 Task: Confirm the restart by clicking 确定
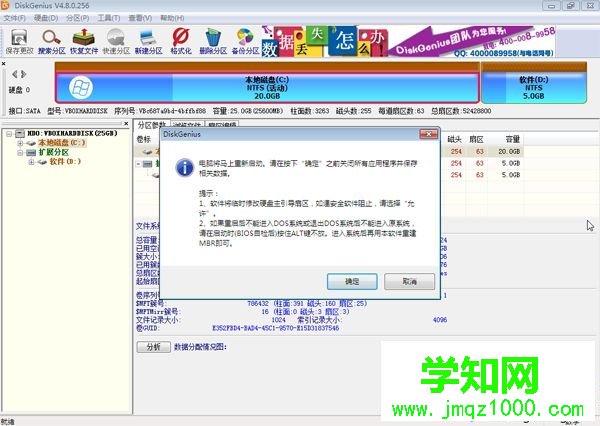click(352, 282)
